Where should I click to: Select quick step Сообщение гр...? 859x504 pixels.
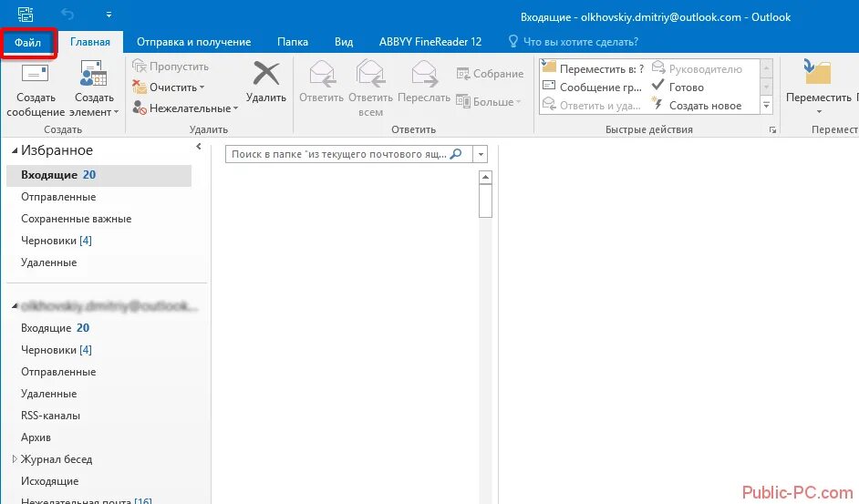(x=592, y=87)
